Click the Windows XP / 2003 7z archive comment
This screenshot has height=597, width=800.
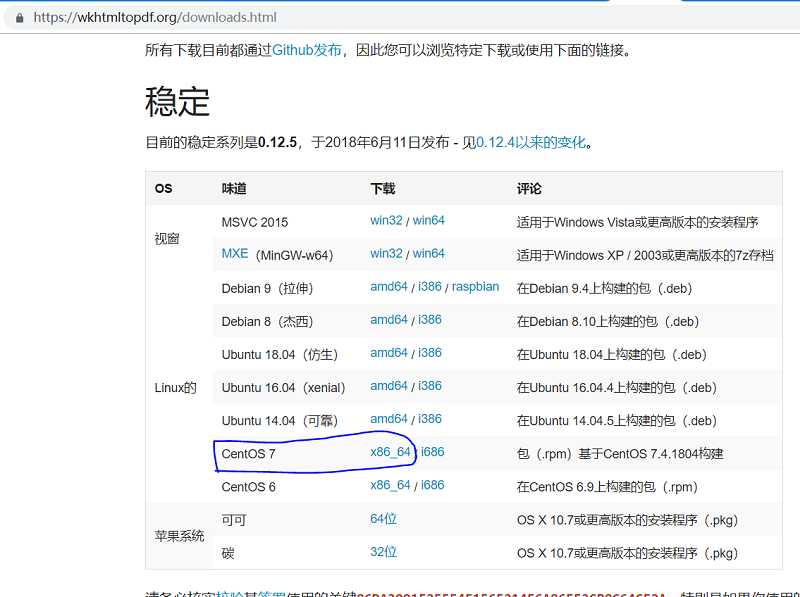pyautogui.click(x=645, y=255)
